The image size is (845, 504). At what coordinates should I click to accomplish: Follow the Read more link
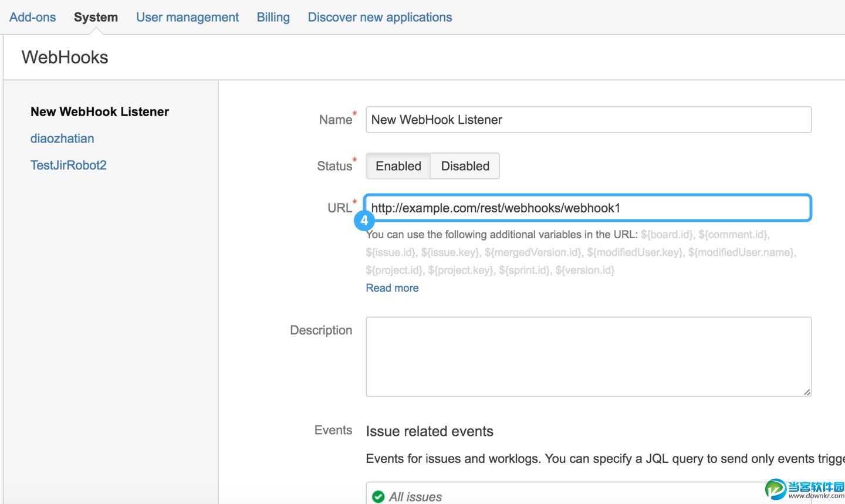pos(392,288)
